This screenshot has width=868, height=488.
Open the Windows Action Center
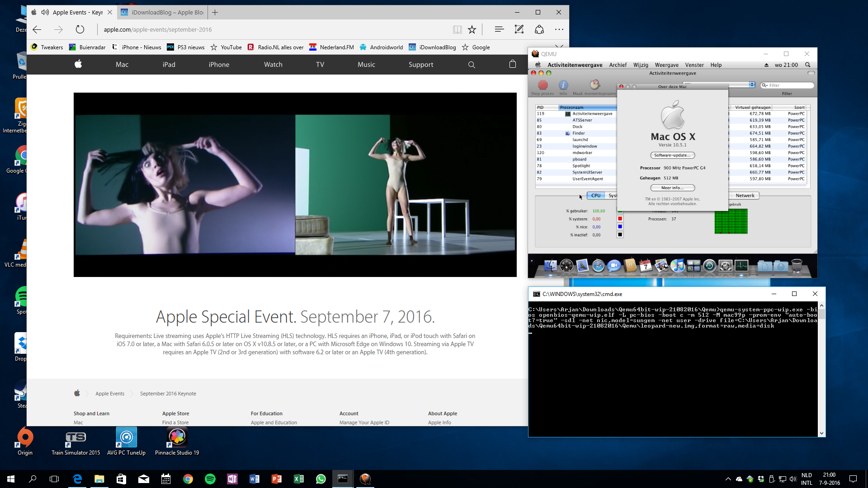[x=853, y=479]
